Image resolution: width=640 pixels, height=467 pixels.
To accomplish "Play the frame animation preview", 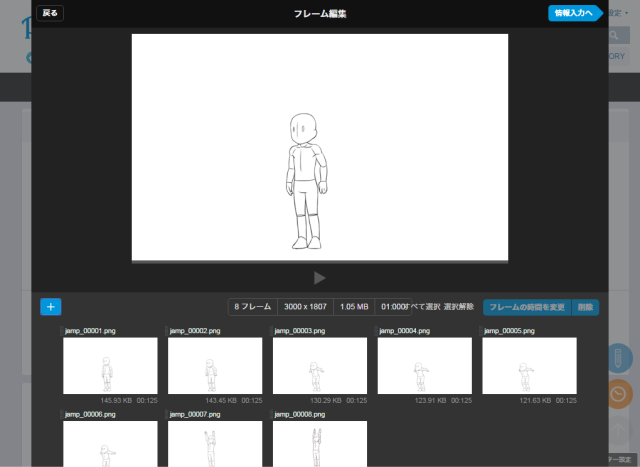I will pyautogui.click(x=320, y=278).
